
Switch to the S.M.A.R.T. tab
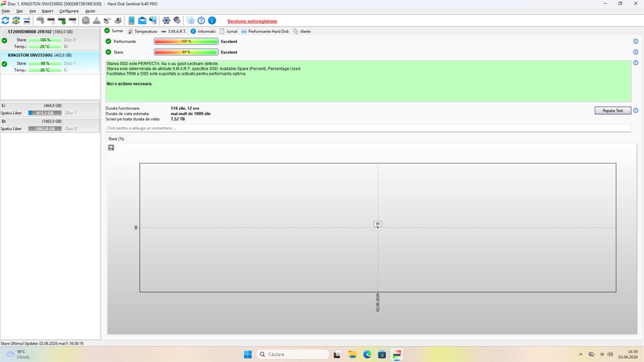pyautogui.click(x=174, y=31)
